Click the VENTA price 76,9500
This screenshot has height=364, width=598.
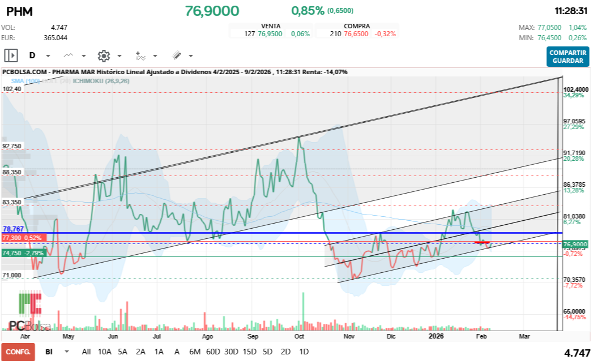270,34
